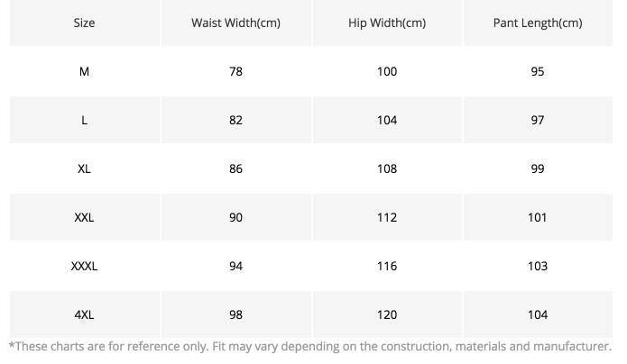627x364 pixels.
Task: Click pant length value 97 for size L
Action: point(538,120)
